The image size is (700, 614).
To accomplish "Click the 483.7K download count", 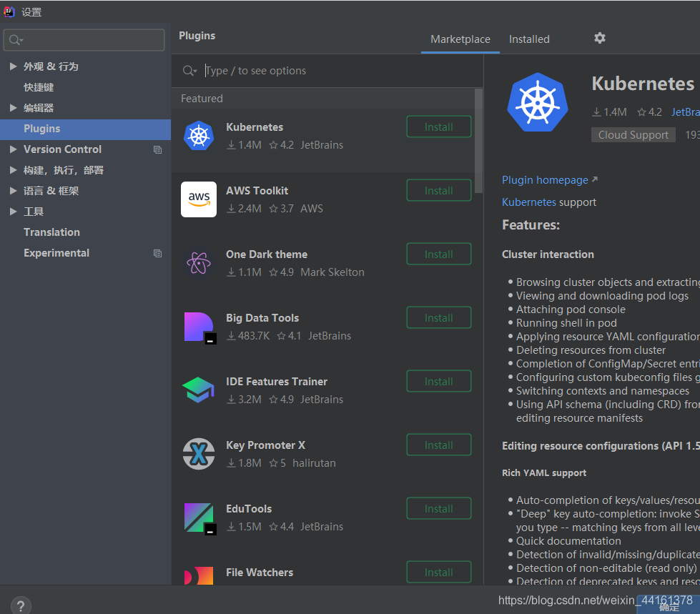I will tap(254, 335).
